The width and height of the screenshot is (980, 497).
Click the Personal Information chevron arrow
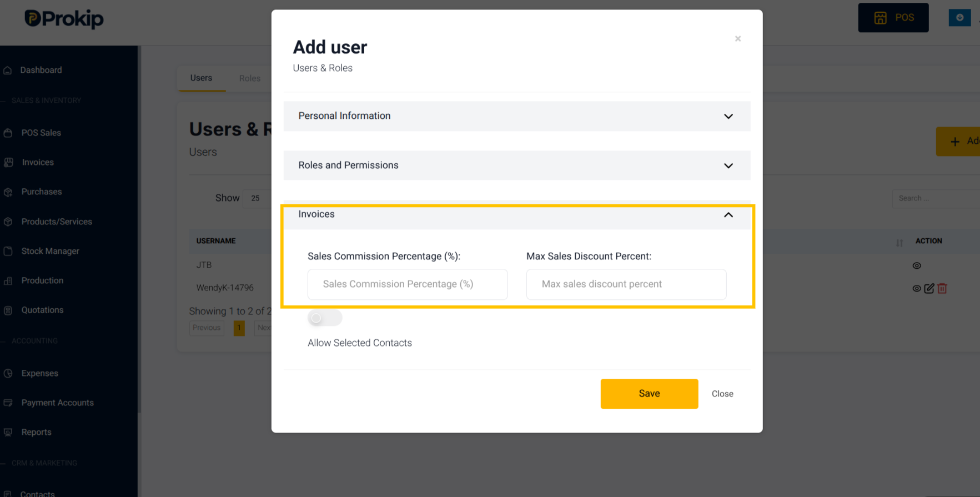click(728, 116)
